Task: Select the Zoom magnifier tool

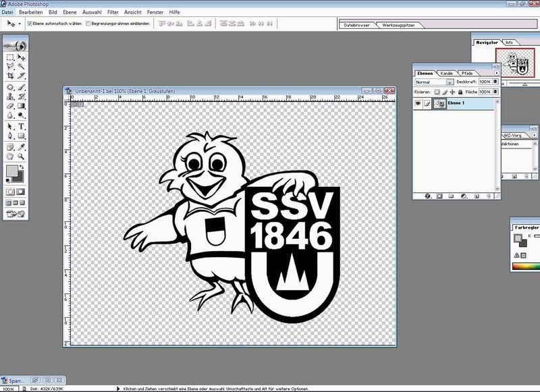Action: tap(21, 157)
